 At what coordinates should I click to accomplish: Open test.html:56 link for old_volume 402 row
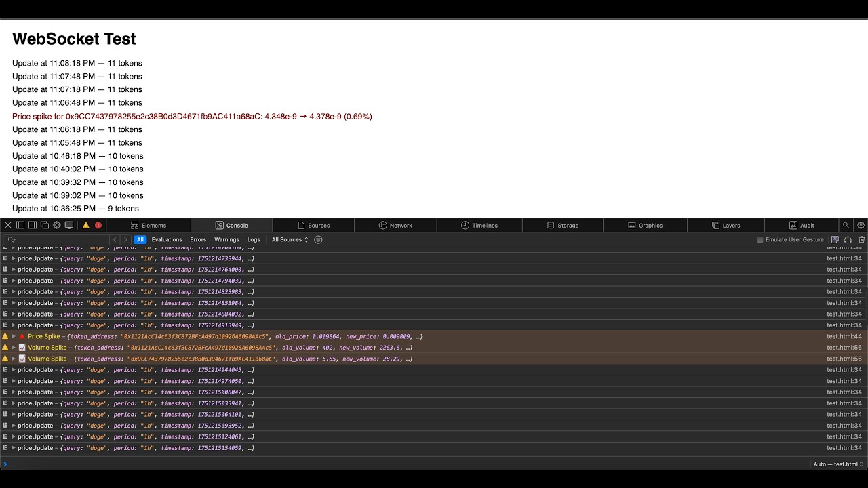844,348
